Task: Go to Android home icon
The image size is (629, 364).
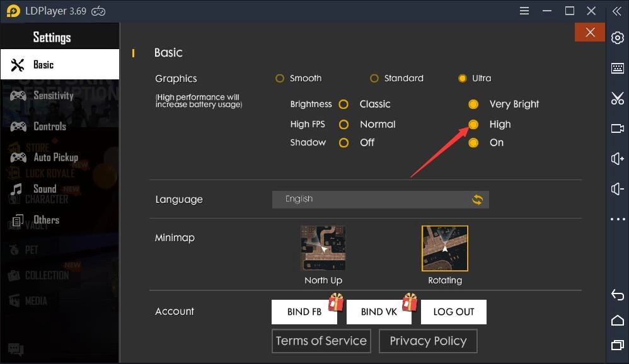Action: tap(617, 321)
